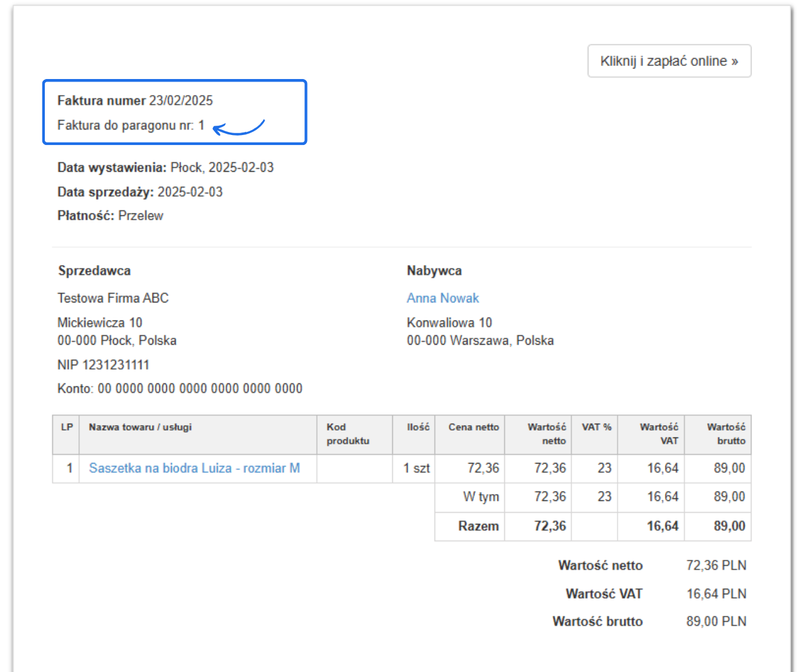This screenshot has width=805, height=672.
Task: Click the 'Nazwa towaru / usługi' column header
Action: 140,427
